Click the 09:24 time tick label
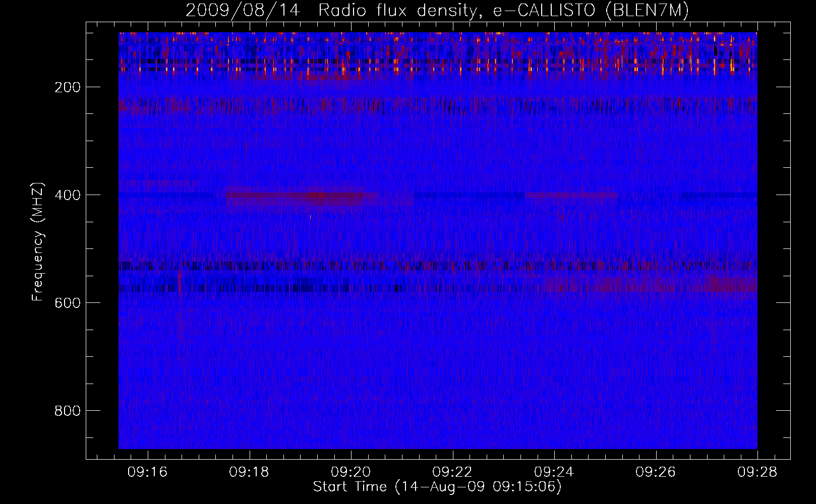Viewport: 816px width, 504px height. point(554,472)
